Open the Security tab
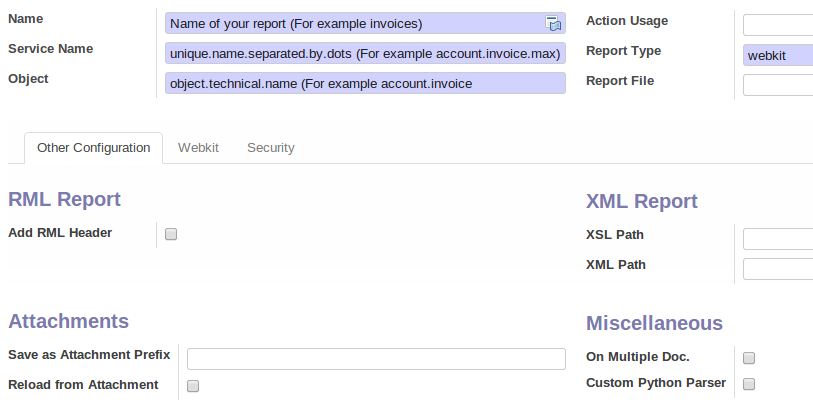The height and width of the screenshot is (410, 813). coord(271,148)
